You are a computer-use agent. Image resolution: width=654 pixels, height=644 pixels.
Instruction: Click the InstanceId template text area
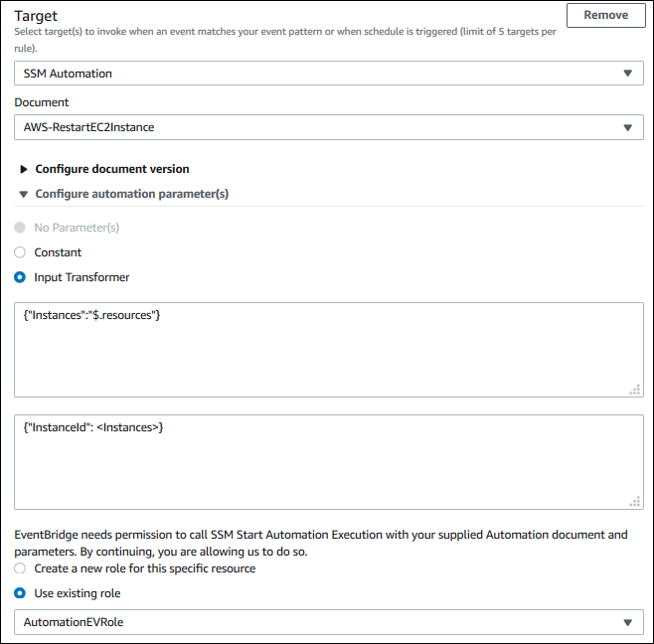[328, 461]
